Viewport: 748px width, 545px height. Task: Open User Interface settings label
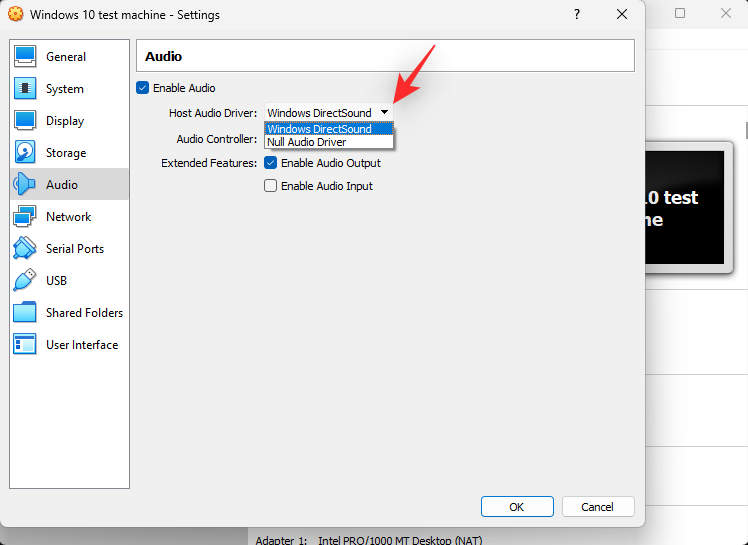(82, 345)
